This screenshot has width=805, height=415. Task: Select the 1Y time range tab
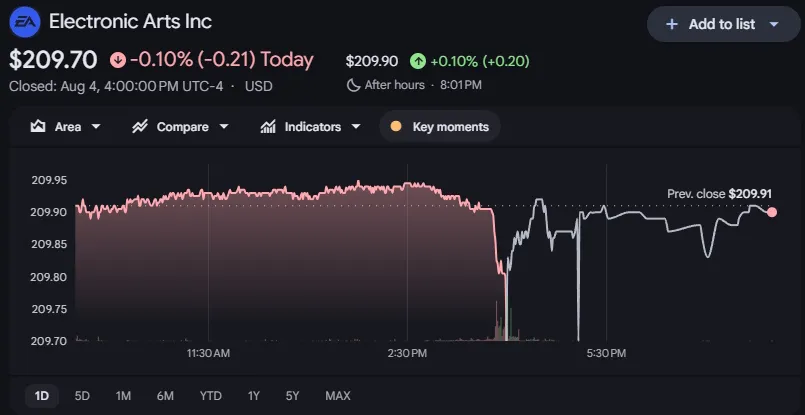tap(254, 396)
